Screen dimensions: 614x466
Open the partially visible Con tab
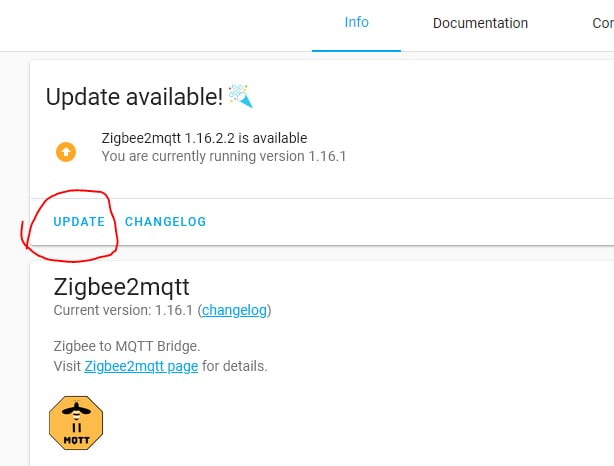coord(602,23)
